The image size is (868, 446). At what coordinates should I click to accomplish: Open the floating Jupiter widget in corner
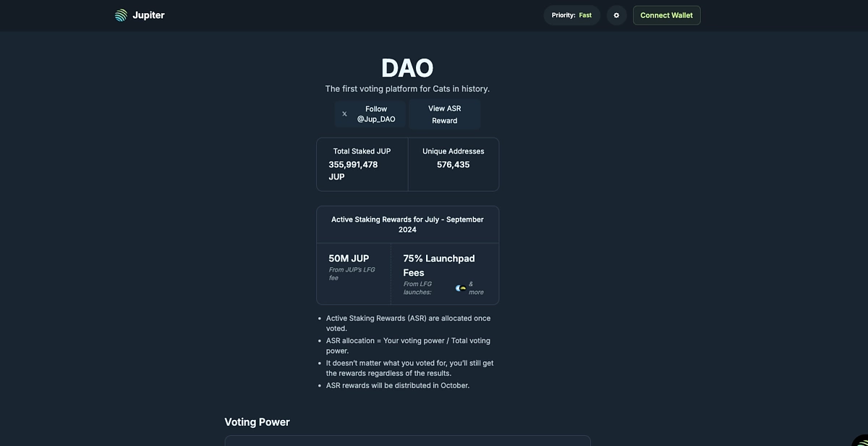(x=860, y=439)
